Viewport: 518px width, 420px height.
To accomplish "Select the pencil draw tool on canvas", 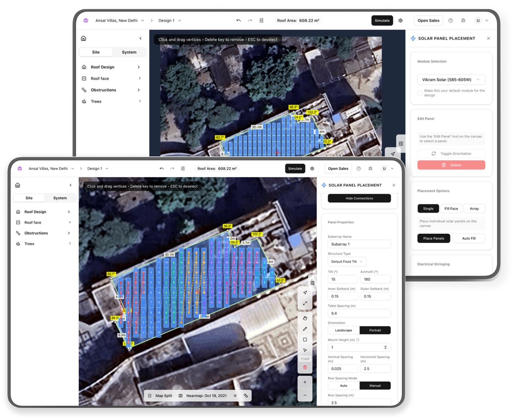I will click(305, 329).
